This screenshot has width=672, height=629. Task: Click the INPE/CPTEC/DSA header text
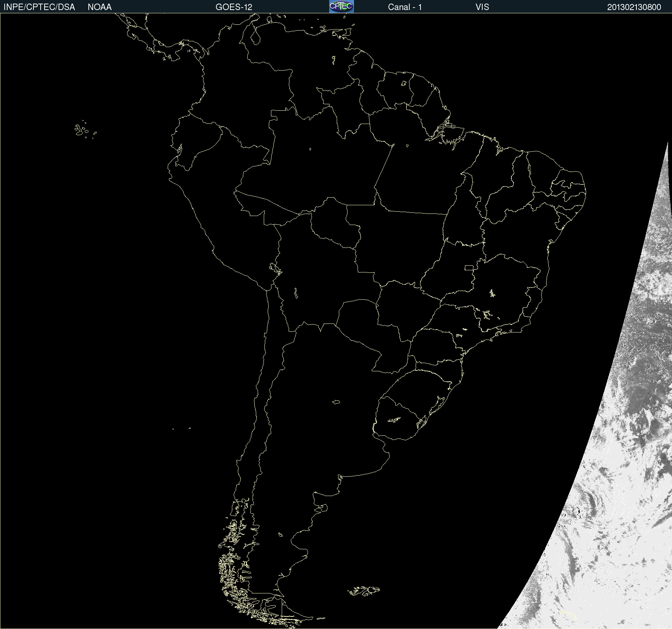(x=39, y=7)
